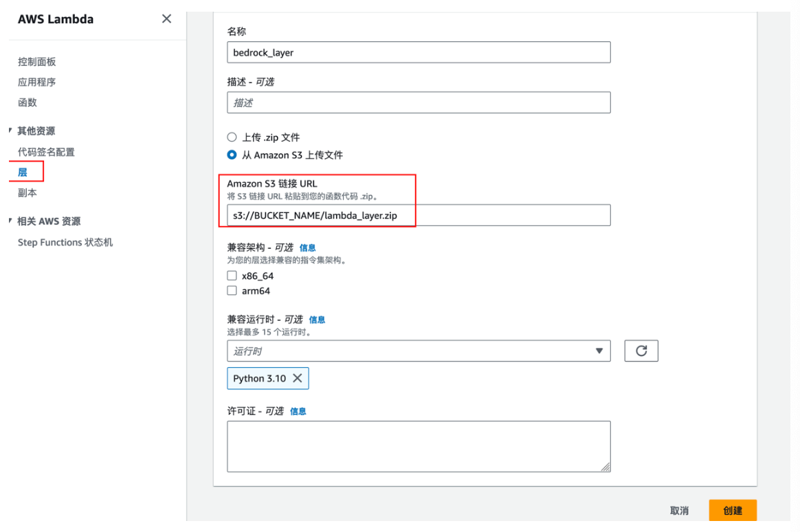800x532 pixels.
Task: Check the x86_64 architecture checkbox
Action: 232,276
